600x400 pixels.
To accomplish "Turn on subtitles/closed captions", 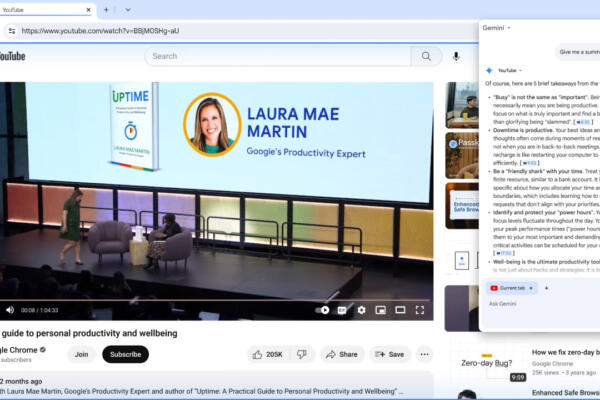I will tap(342, 310).
